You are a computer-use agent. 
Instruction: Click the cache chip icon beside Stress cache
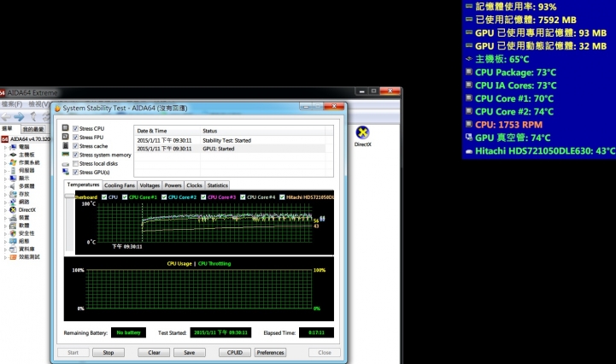pyautogui.click(x=66, y=145)
